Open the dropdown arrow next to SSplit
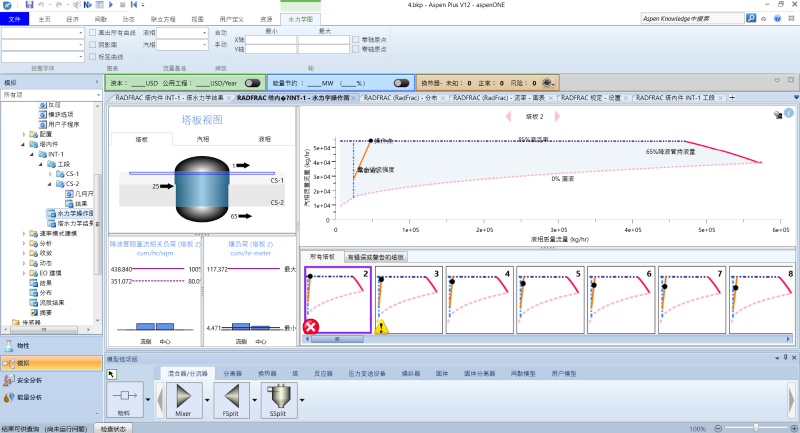Image resolution: width=800 pixels, height=433 pixels. [x=302, y=400]
